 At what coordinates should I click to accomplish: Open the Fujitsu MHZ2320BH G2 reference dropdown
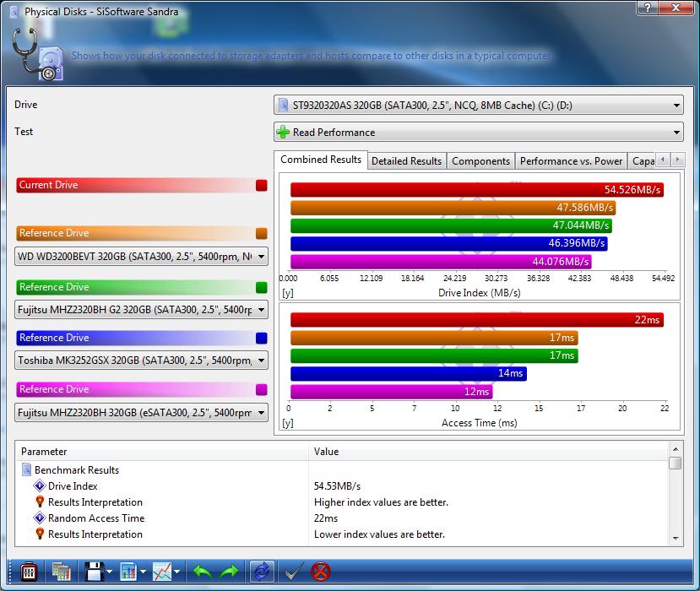[x=142, y=309]
